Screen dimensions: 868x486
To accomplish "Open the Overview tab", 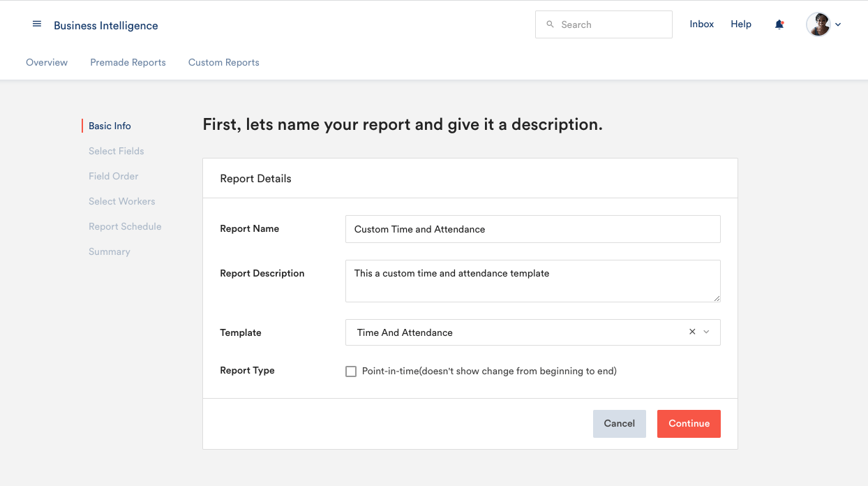I will pyautogui.click(x=47, y=62).
